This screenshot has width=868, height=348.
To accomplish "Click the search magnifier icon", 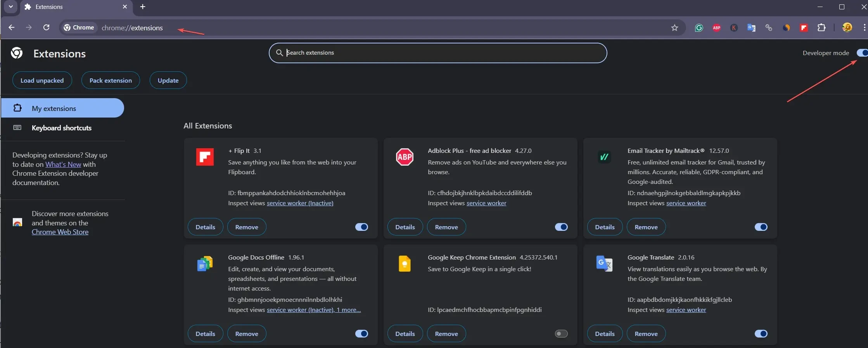I will (279, 53).
